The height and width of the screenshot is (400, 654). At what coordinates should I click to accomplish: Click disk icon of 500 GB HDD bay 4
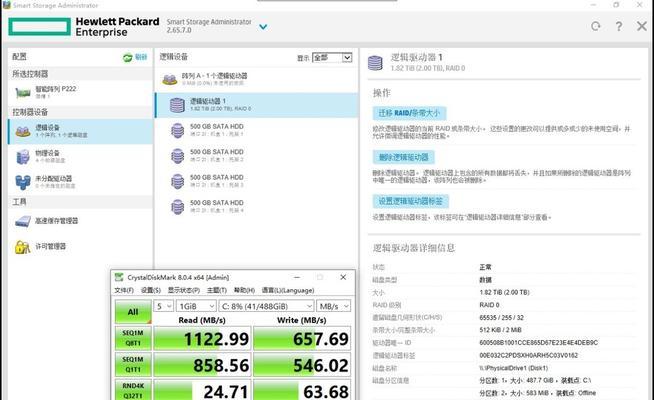pyautogui.click(x=178, y=207)
